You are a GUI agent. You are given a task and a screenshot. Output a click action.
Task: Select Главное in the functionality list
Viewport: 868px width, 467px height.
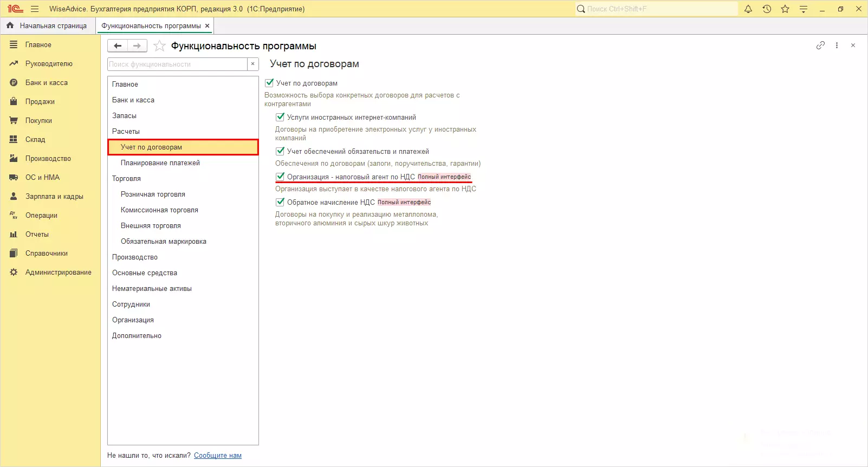coord(183,85)
